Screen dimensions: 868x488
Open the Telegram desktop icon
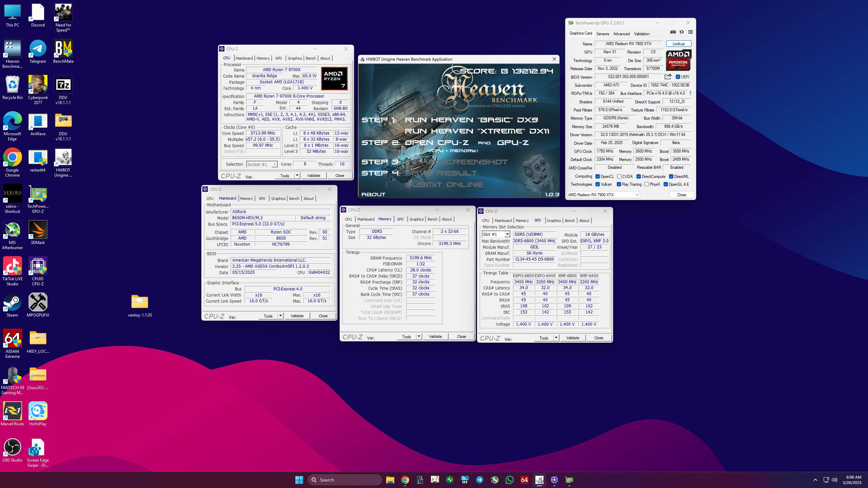pos(38,52)
